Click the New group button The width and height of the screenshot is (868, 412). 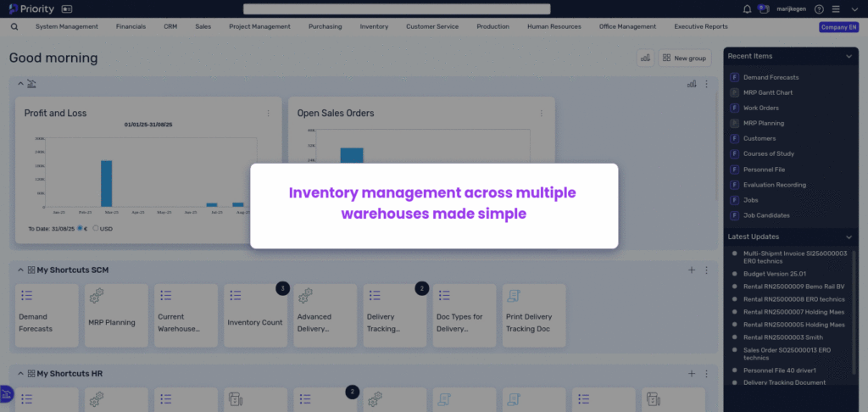(685, 58)
